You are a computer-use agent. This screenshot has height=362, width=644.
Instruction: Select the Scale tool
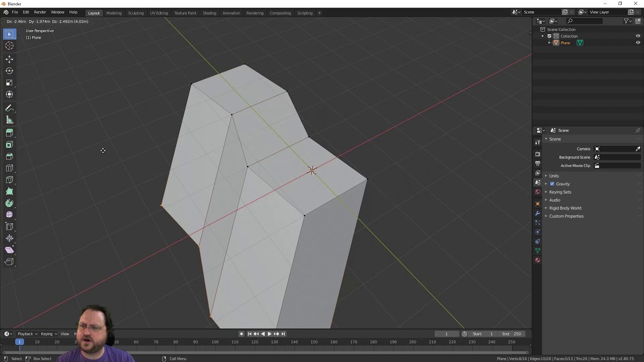click(x=9, y=82)
